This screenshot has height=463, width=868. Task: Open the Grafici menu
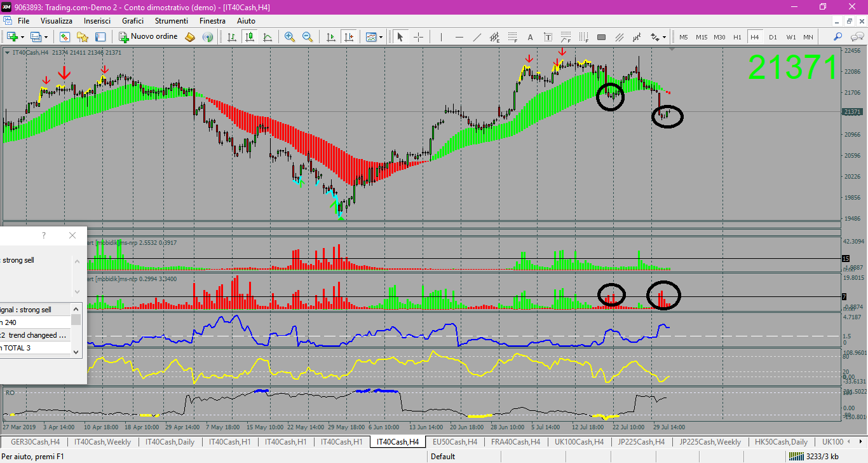133,21
